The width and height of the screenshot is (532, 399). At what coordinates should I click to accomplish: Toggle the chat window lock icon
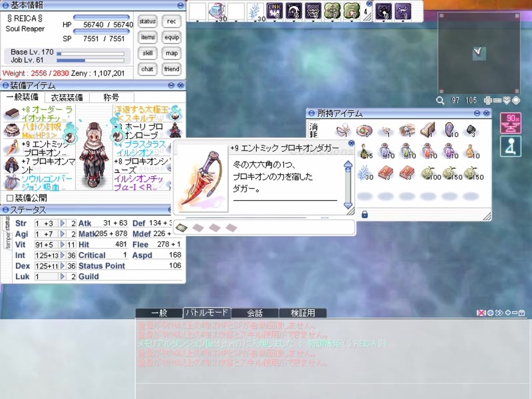[522, 313]
